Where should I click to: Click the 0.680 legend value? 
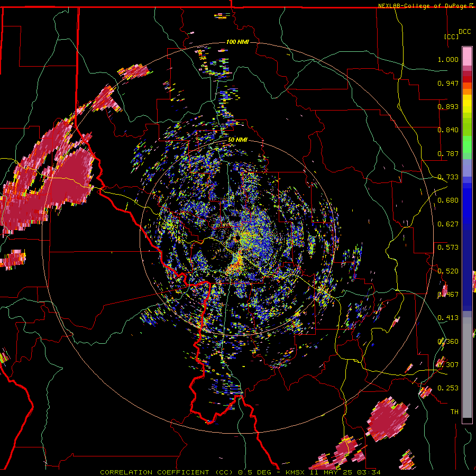click(x=448, y=200)
